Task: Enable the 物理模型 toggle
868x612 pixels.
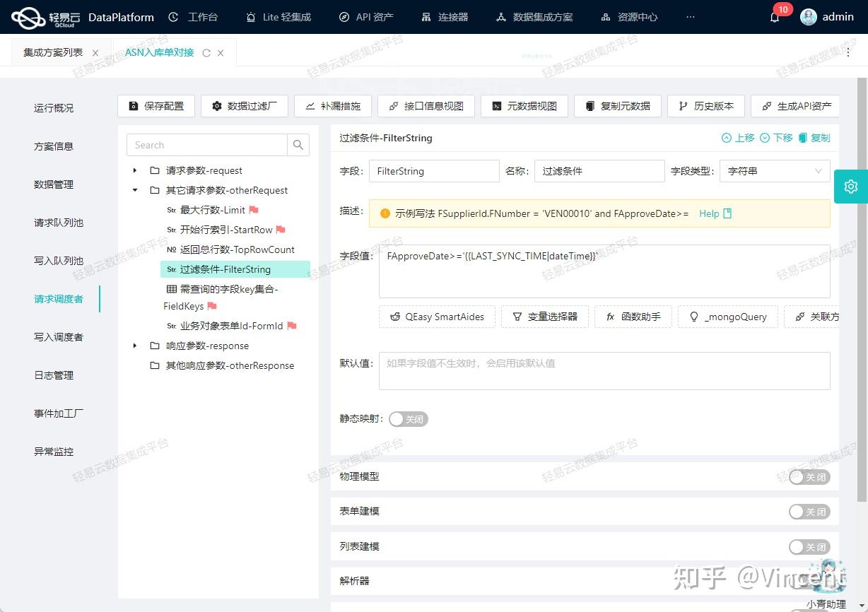Action: (809, 477)
